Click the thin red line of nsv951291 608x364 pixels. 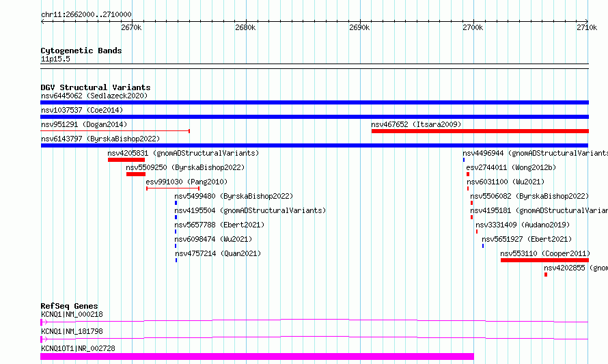[115, 131]
